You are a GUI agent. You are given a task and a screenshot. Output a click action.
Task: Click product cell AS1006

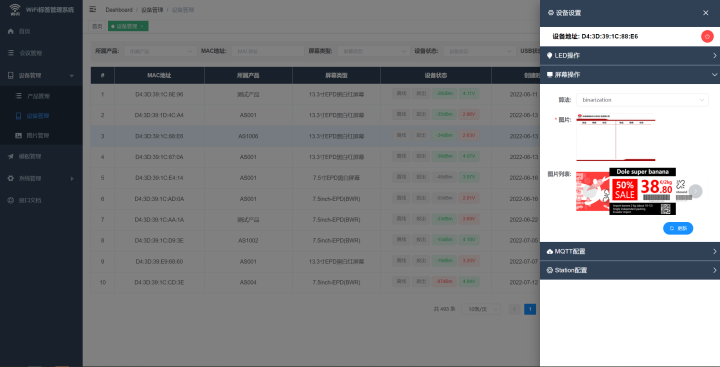248,136
